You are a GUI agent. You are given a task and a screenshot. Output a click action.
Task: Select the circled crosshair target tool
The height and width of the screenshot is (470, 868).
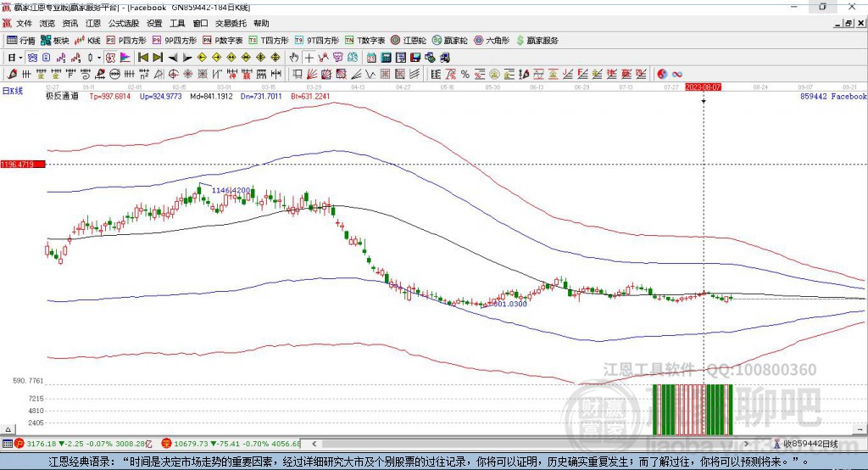(173, 75)
